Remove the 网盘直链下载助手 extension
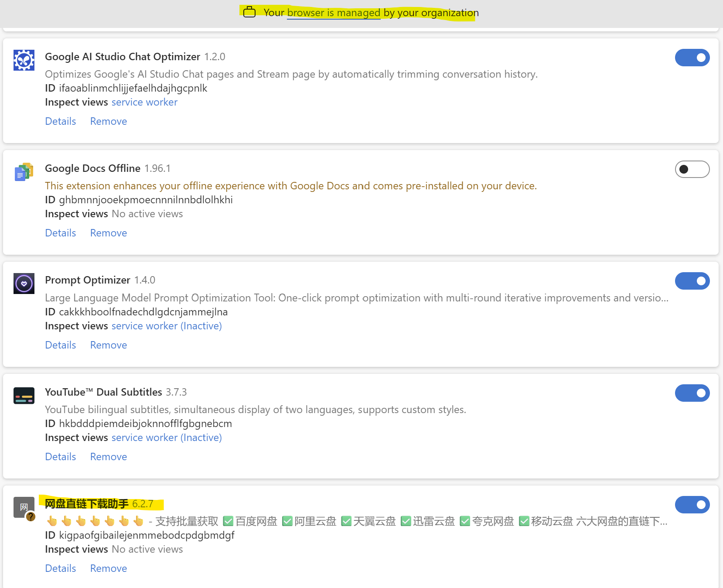This screenshot has height=588, width=723. [x=109, y=568]
